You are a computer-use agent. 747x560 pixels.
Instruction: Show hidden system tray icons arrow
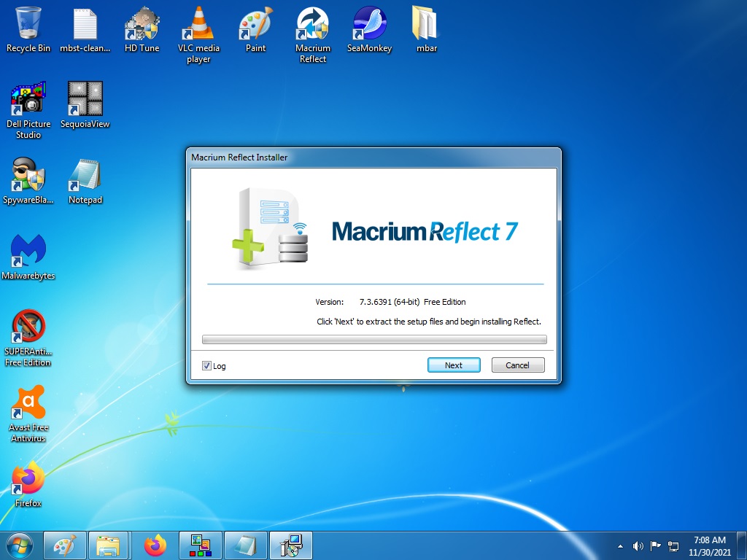pyautogui.click(x=620, y=546)
